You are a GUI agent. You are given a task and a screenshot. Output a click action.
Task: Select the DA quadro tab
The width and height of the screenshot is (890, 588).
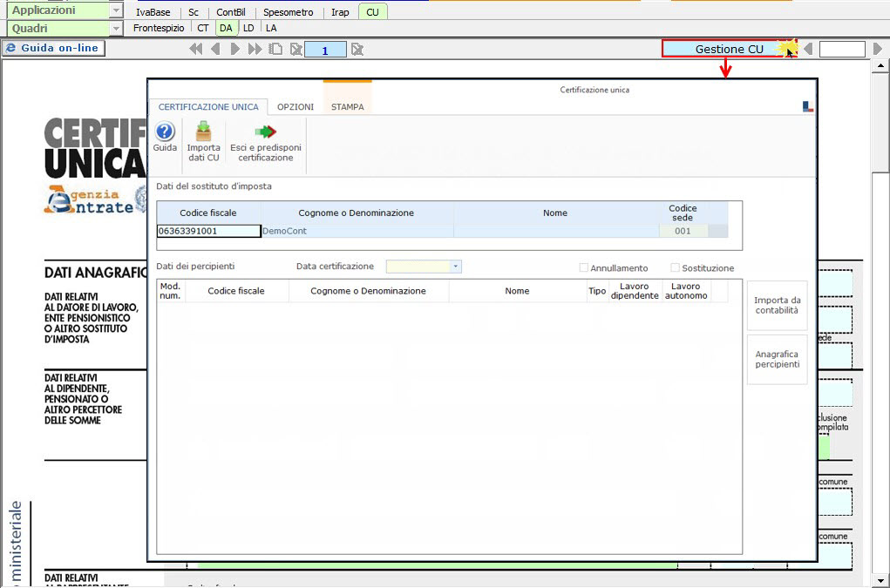(x=226, y=28)
